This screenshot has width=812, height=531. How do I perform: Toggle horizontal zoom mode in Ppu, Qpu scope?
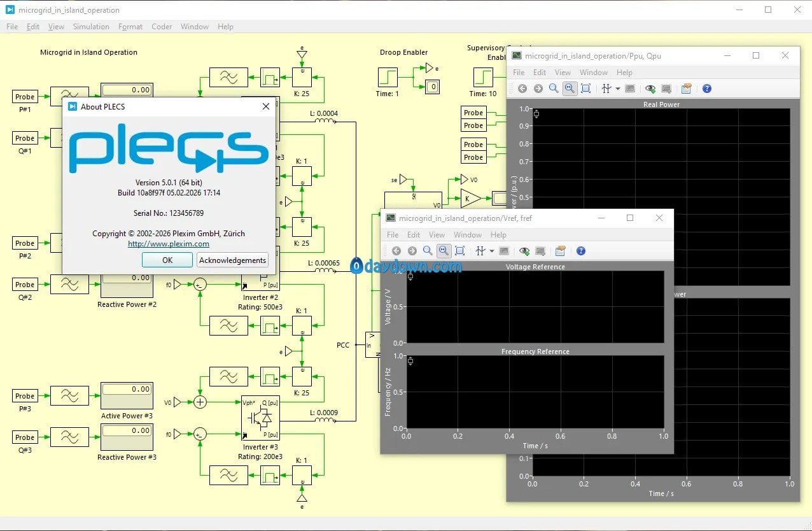tap(570, 89)
